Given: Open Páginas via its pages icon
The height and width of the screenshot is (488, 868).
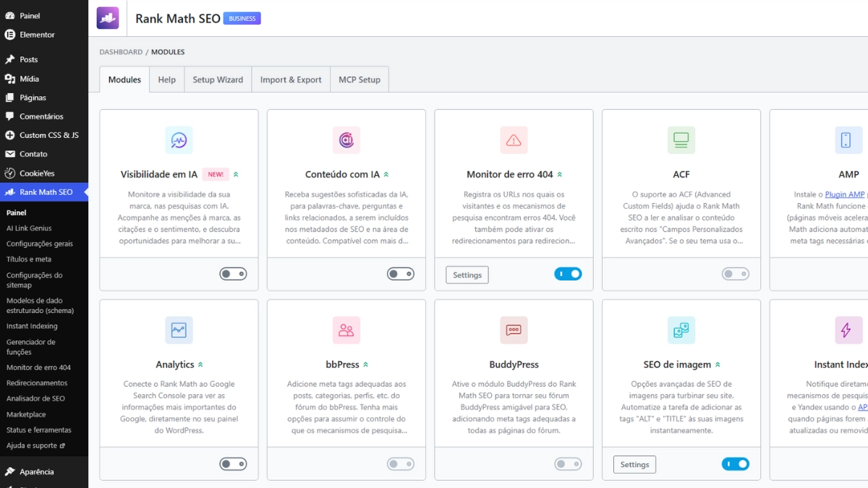Looking at the screenshot, I should click(10, 98).
